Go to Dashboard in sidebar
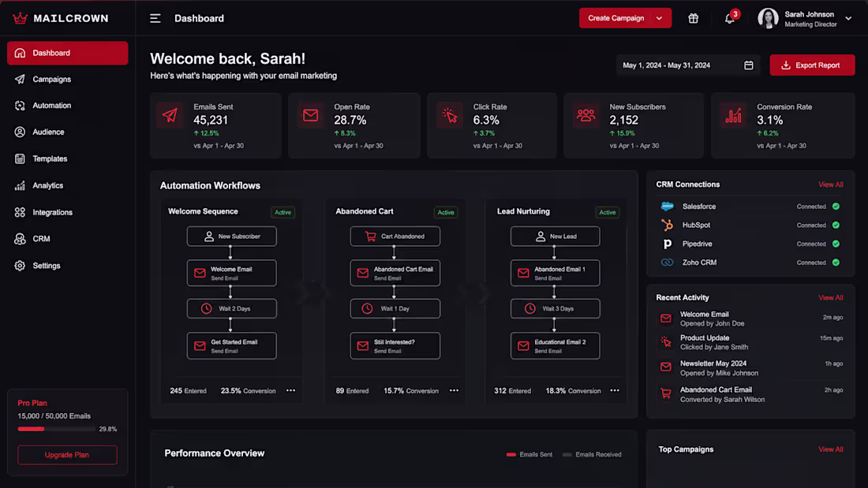Screen dimensions: 868x488 coord(68,53)
